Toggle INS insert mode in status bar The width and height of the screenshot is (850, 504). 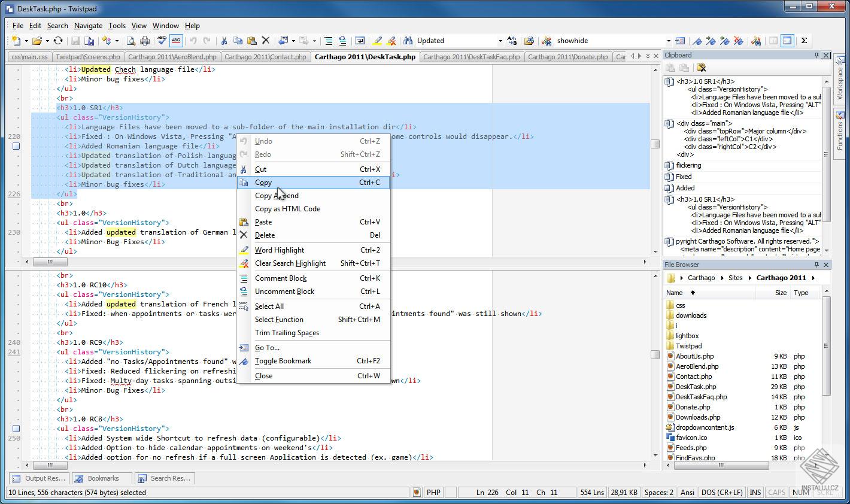755,492
